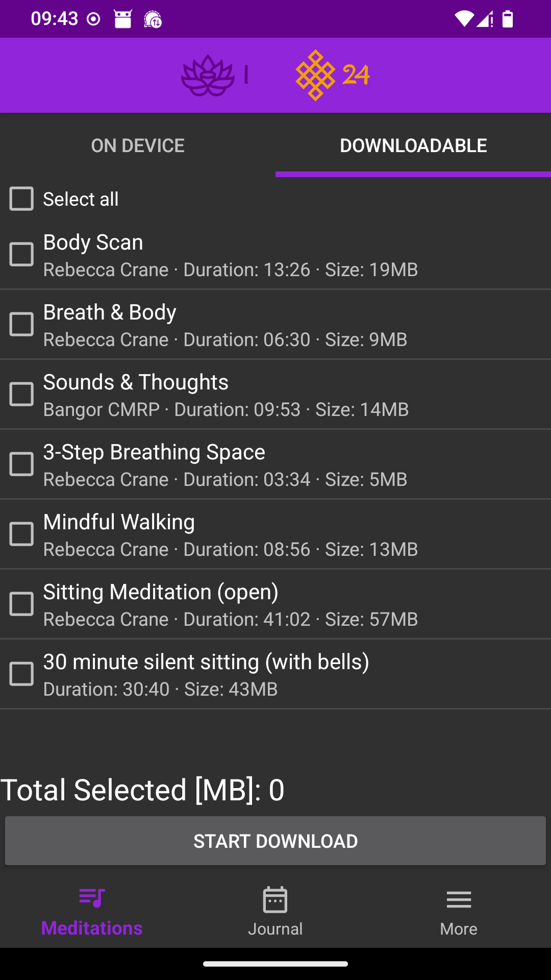Toggle the Mindful Walking checkbox
The width and height of the screenshot is (551, 980).
coord(21,534)
